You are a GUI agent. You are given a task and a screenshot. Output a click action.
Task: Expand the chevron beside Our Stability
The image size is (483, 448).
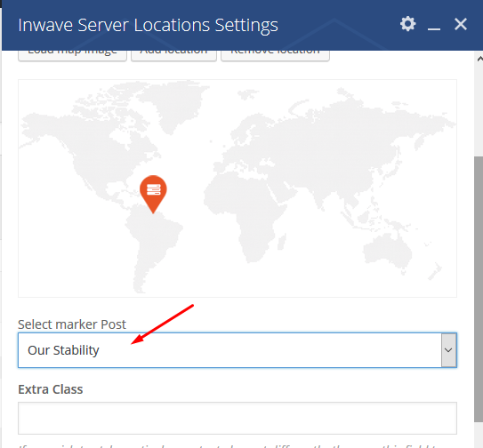[448, 350]
